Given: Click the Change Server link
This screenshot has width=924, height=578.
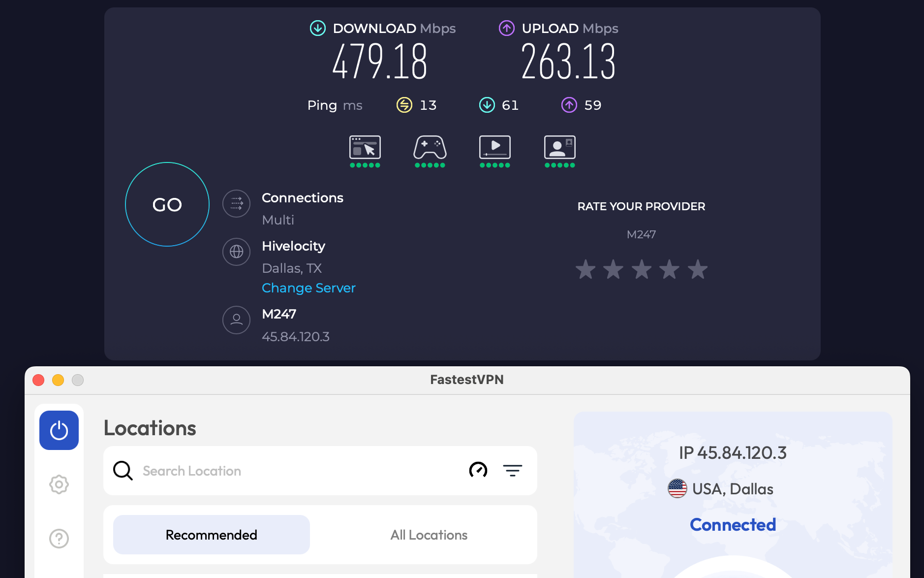Looking at the screenshot, I should pos(308,288).
